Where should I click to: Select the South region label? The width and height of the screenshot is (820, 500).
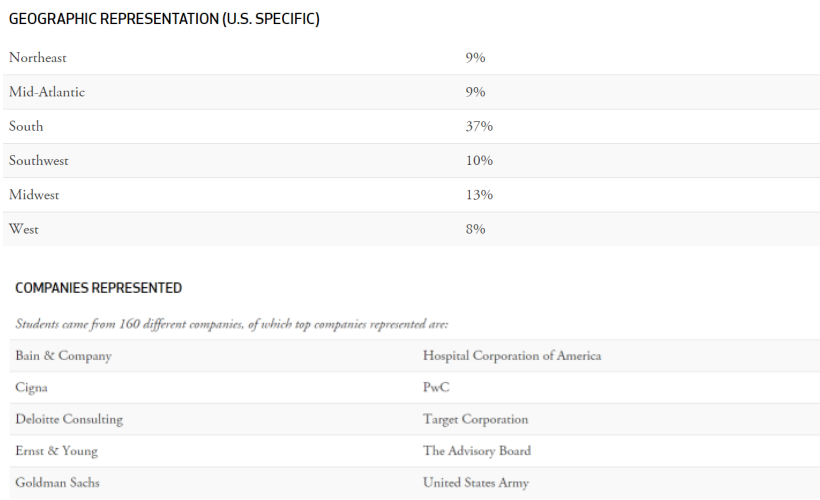[x=26, y=126]
